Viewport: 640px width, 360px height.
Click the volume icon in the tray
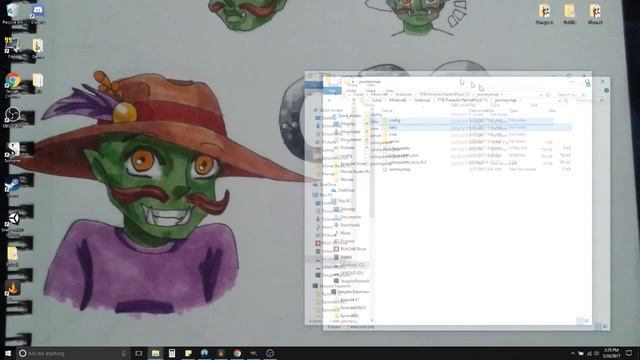click(597, 353)
